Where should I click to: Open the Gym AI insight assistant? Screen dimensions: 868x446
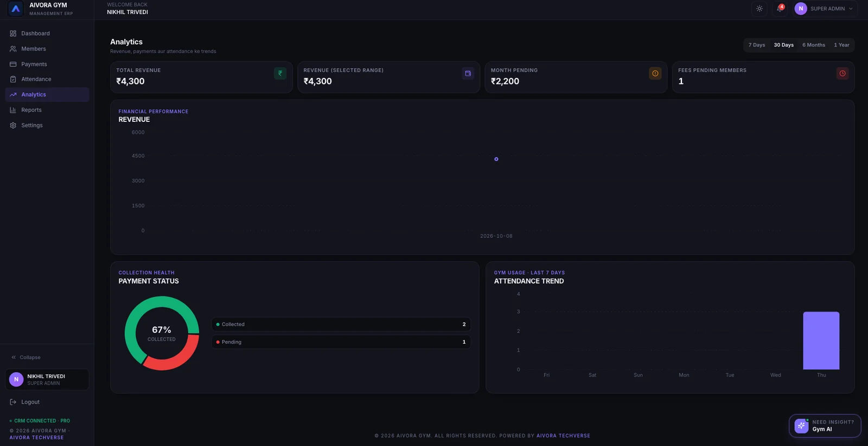(825, 426)
